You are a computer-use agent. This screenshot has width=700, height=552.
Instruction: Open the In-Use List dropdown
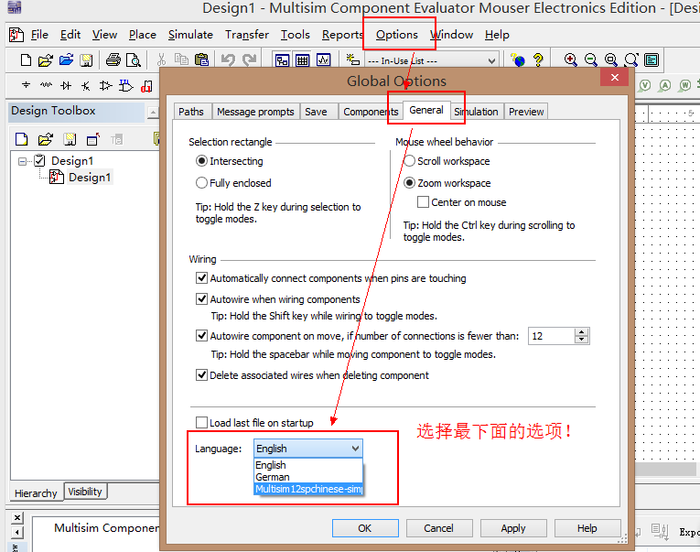point(492,61)
